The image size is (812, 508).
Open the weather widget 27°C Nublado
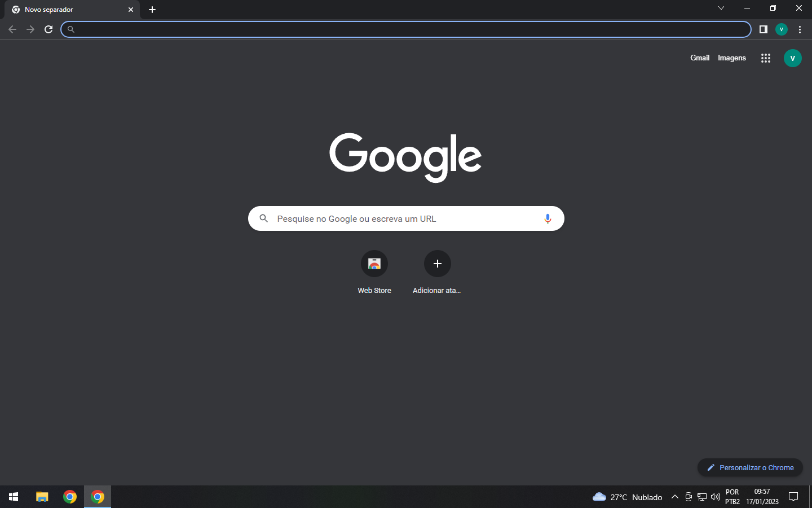[x=627, y=497]
